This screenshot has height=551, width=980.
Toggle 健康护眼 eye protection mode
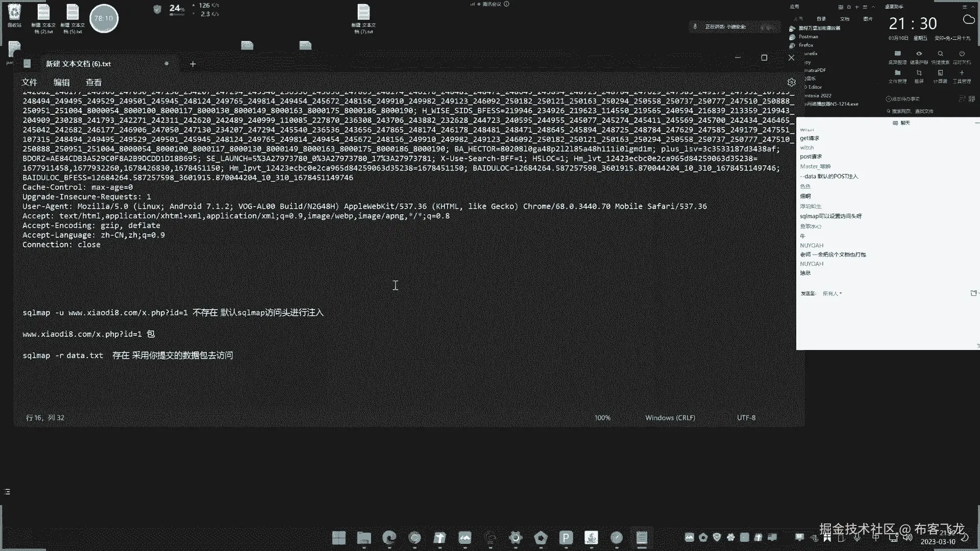point(919,54)
